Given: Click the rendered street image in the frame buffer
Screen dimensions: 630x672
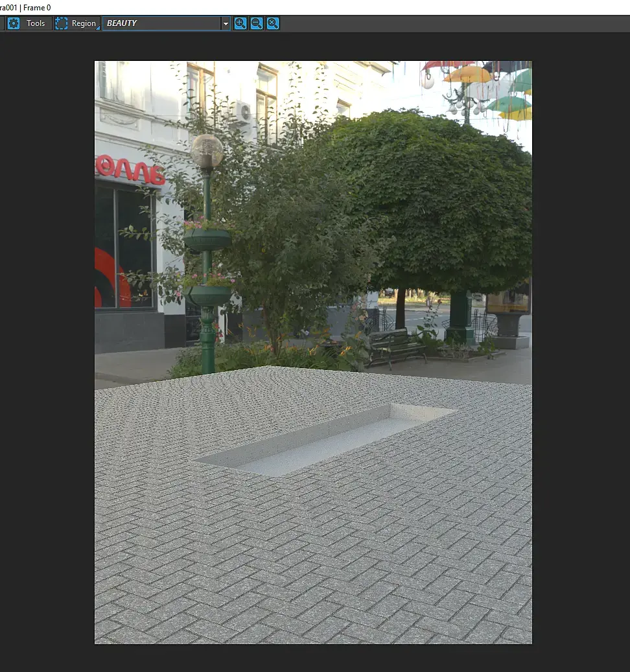Looking at the screenshot, I should click(x=313, y=353).
